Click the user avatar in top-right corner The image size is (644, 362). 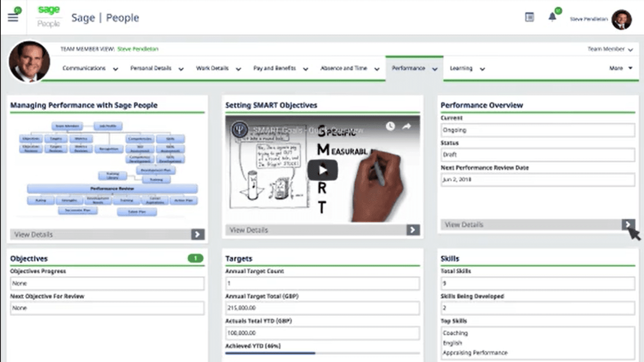(621, 19)
